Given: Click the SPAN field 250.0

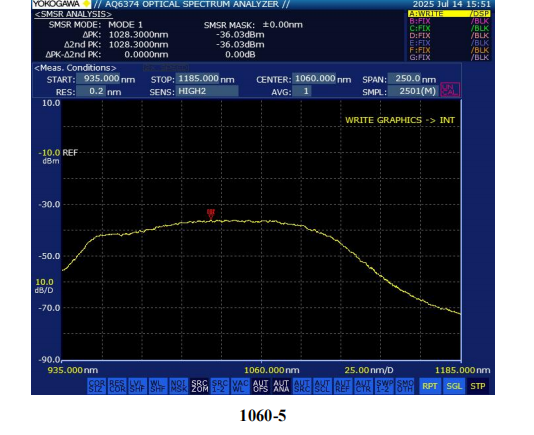Looking at the screenshot, I should click(404, 79).
